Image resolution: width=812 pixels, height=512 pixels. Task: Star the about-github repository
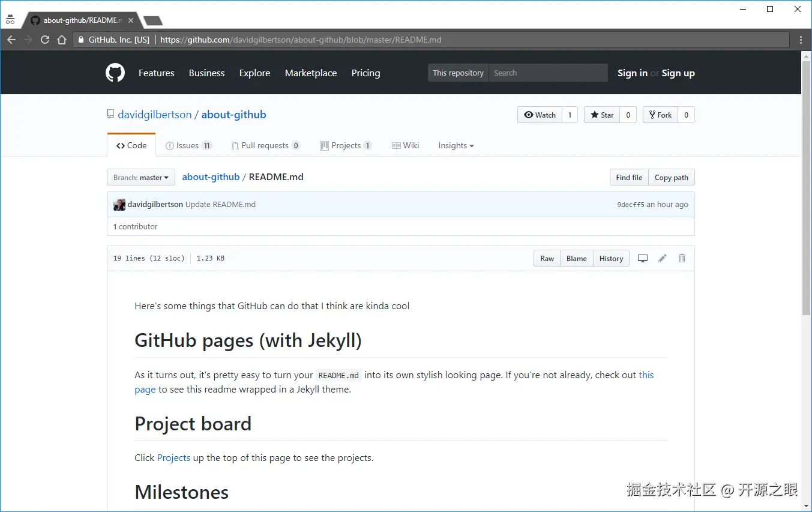click(602, 115)
